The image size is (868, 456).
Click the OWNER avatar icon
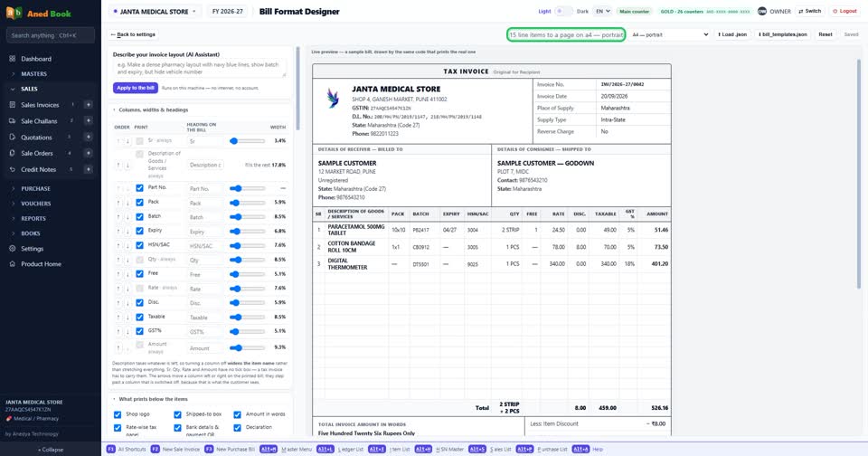click(x=762, y=11)
